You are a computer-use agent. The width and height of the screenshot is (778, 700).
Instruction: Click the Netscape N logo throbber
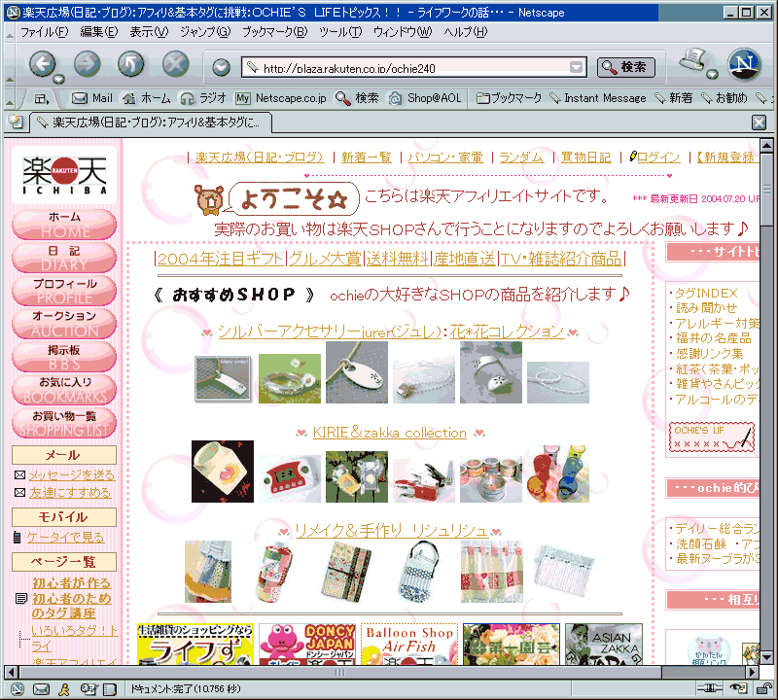click(744, 64)
